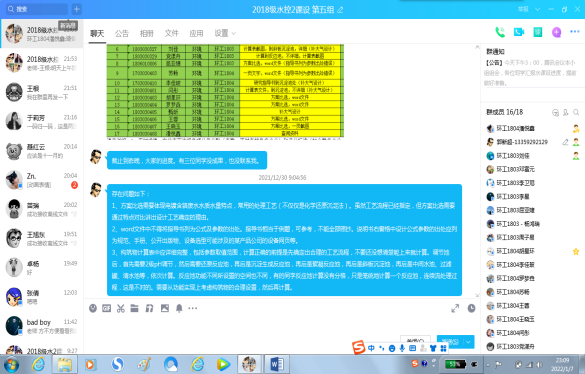The image size is (585, 374).
Task: Open message history clock icon
Action: click(472, 308)
